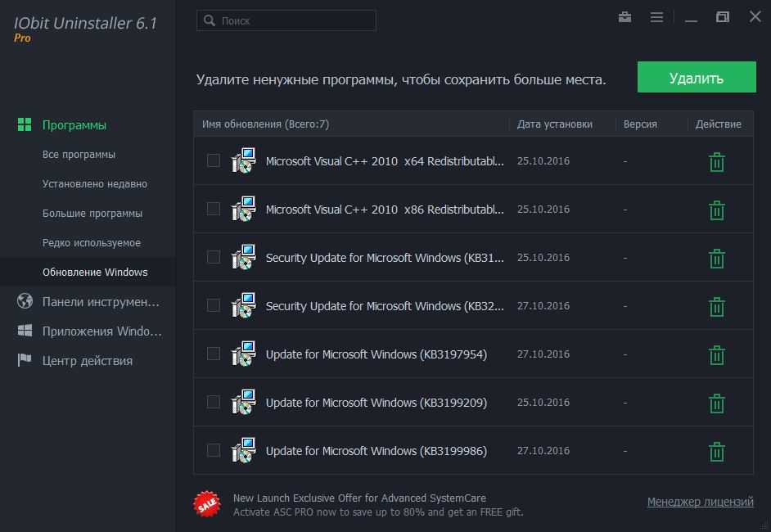Click the globe icon beside Панели инструмен...
The image size is (771, 532).
[25, 301]
